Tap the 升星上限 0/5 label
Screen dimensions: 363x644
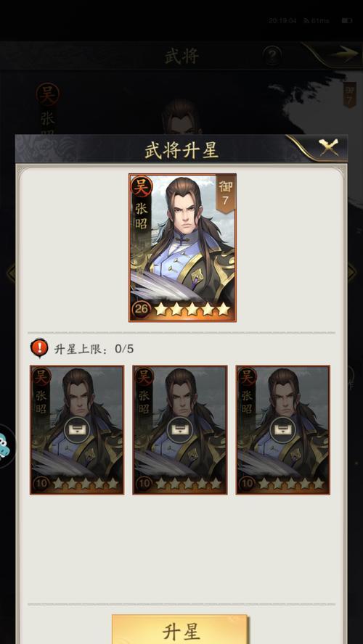[x=94, y=349]
